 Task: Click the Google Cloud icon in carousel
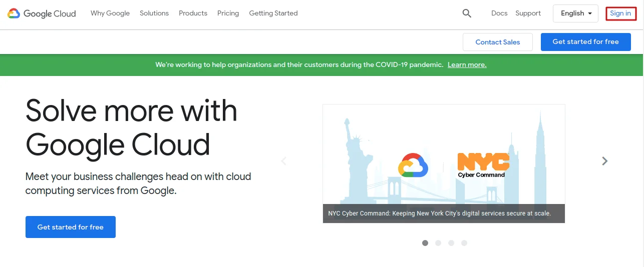(x=413, y=165)
